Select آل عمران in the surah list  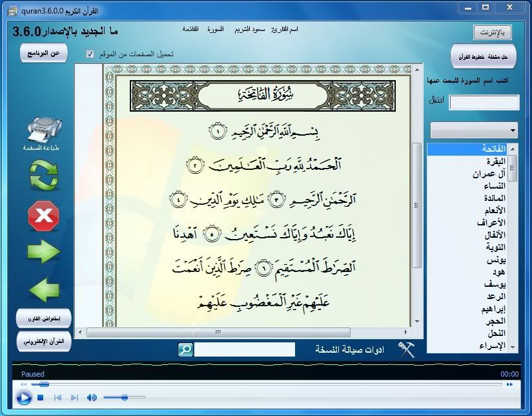[x=467, y=174]
